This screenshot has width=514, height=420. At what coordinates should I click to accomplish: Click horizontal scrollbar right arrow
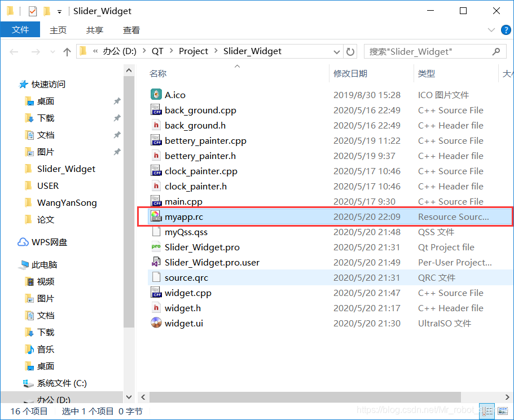(x=507, y=397)
